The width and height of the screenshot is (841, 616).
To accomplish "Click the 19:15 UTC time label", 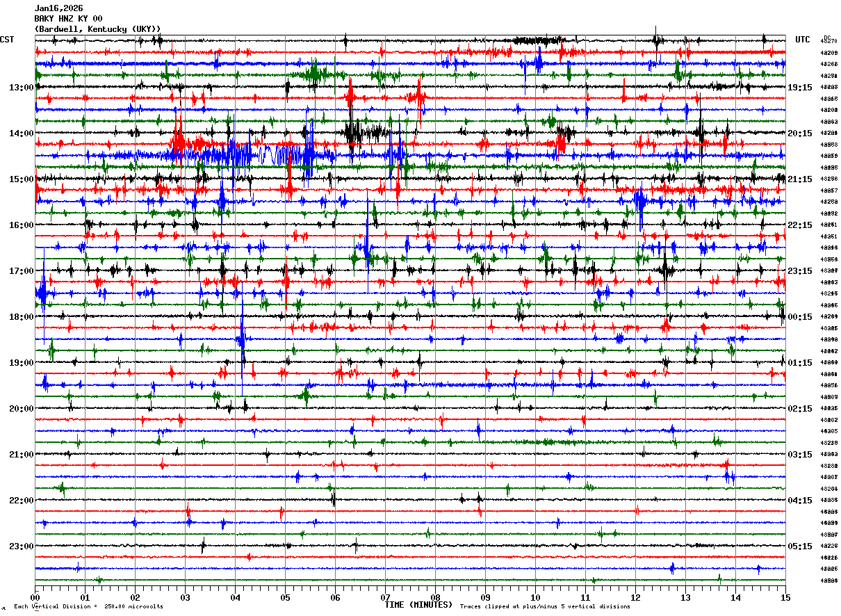I will point(800,88).
